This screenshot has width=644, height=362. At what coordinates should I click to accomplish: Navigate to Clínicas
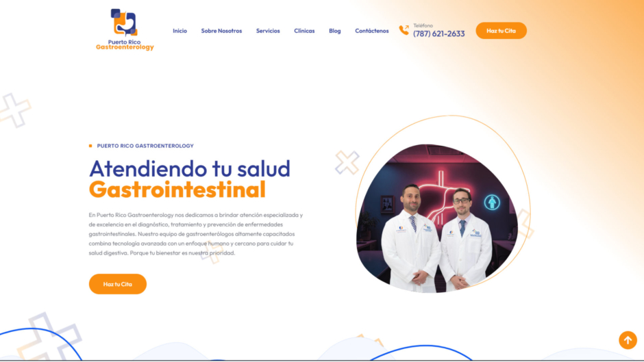tap(304, 31)
